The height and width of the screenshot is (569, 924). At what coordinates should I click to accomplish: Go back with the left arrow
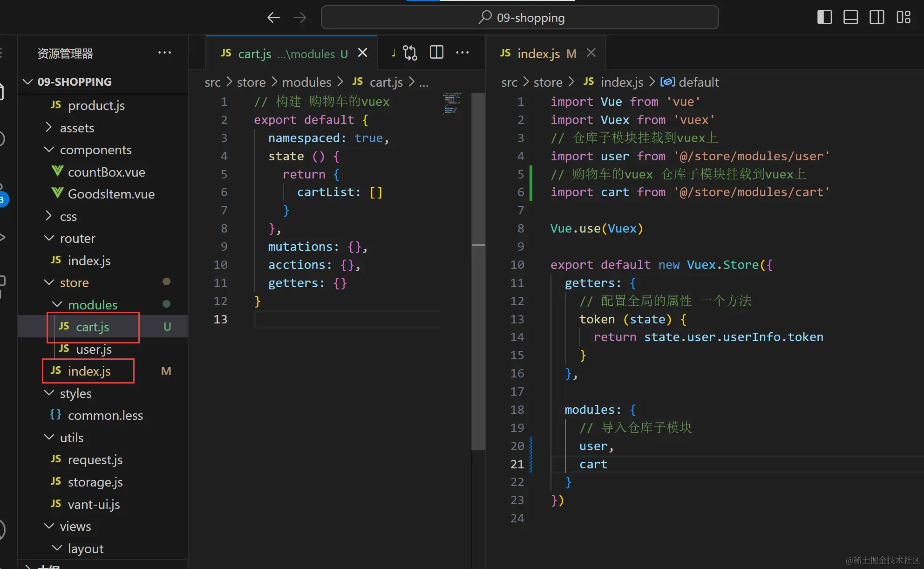273,18
